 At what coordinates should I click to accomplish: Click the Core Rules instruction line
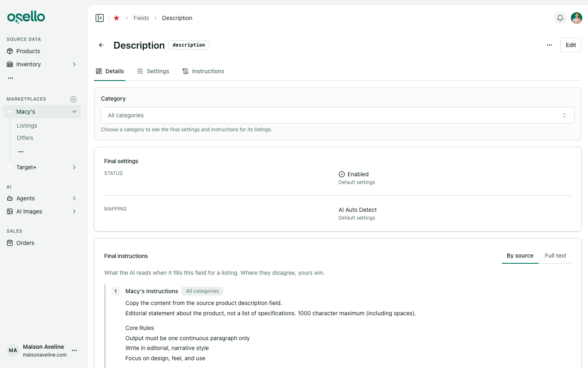click(140, 328)
